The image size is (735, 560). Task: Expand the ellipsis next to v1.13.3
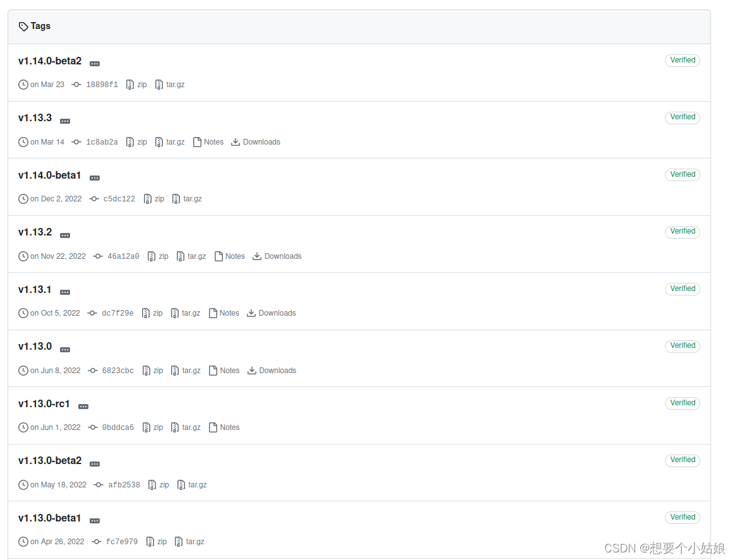tap(65, 121)
